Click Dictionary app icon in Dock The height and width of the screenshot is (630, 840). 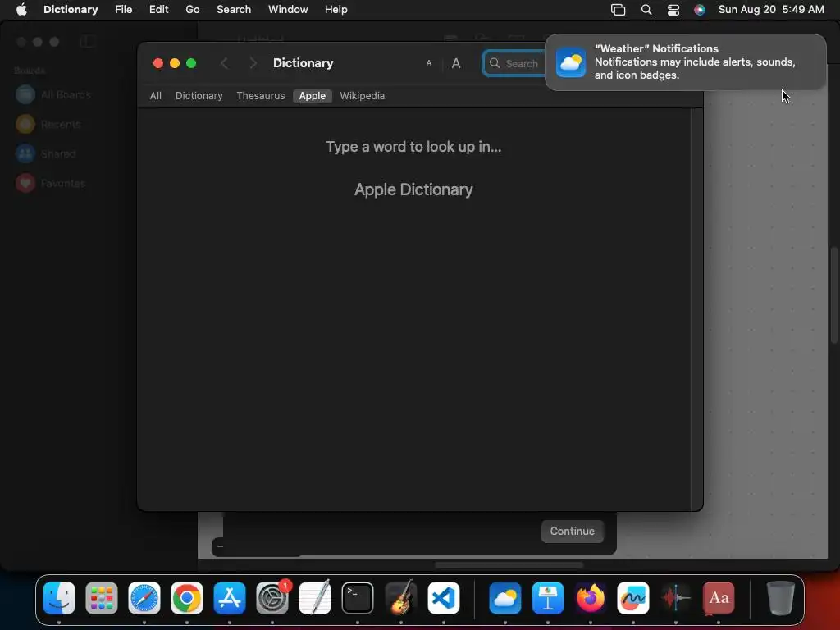[719, 598]
